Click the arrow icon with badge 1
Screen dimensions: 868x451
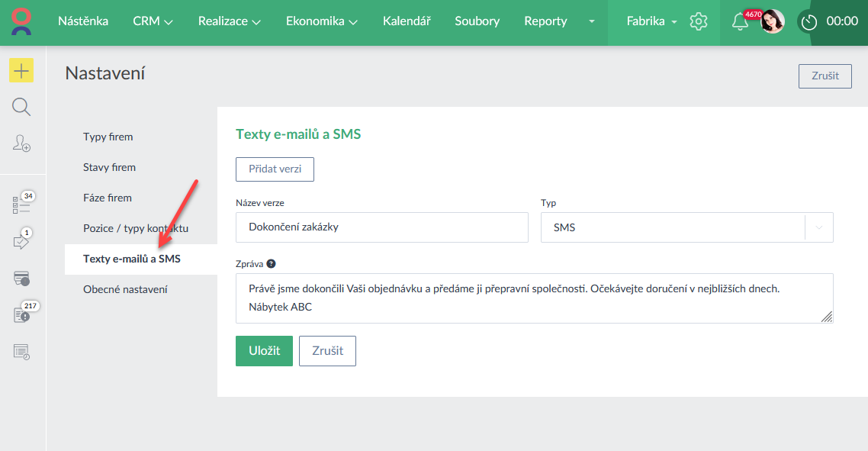tap(21, 242)
